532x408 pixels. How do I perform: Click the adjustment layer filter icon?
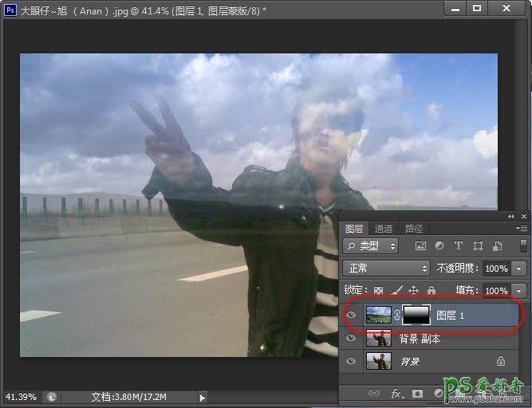[x=439, y=246]
